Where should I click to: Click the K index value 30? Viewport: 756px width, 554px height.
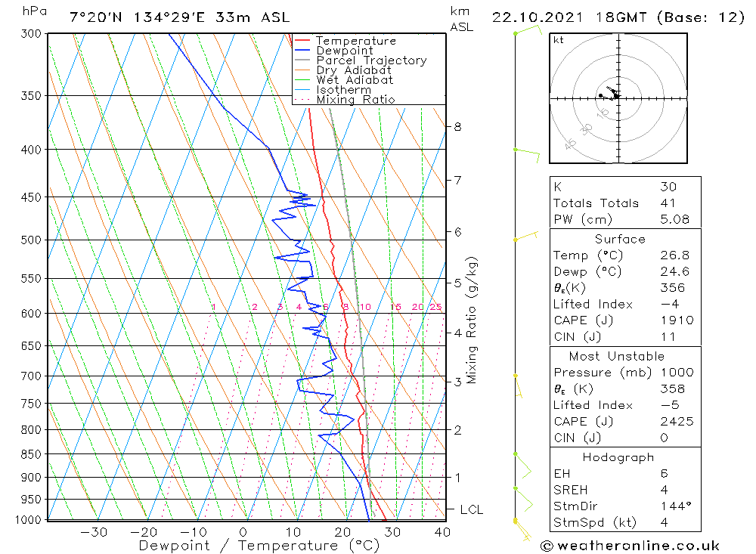(668, 187)
